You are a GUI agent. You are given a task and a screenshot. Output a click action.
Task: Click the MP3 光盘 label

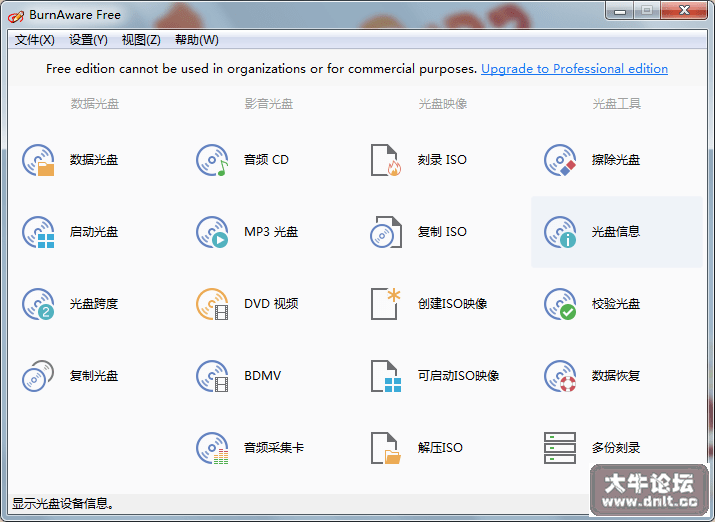pos(271,232)
